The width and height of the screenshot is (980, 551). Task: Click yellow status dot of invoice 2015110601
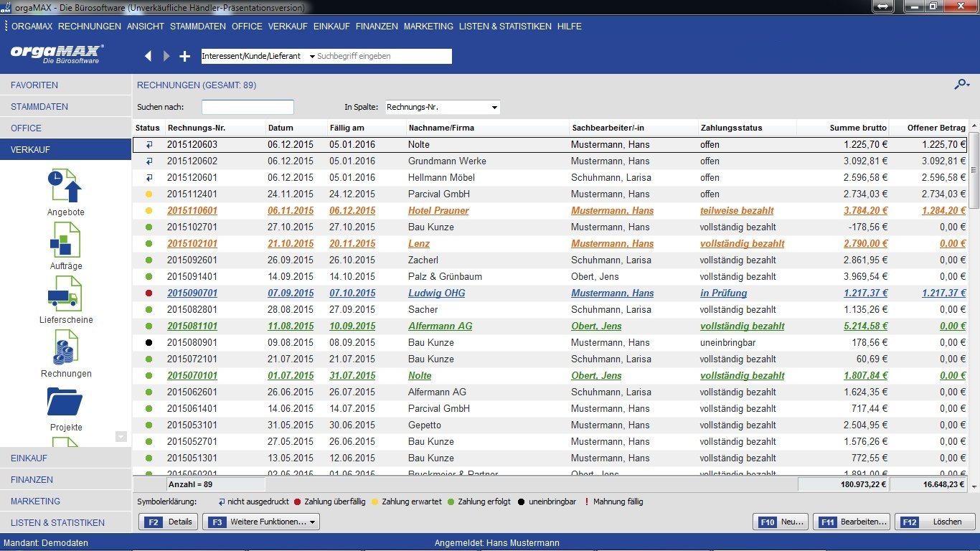point(149,210)
